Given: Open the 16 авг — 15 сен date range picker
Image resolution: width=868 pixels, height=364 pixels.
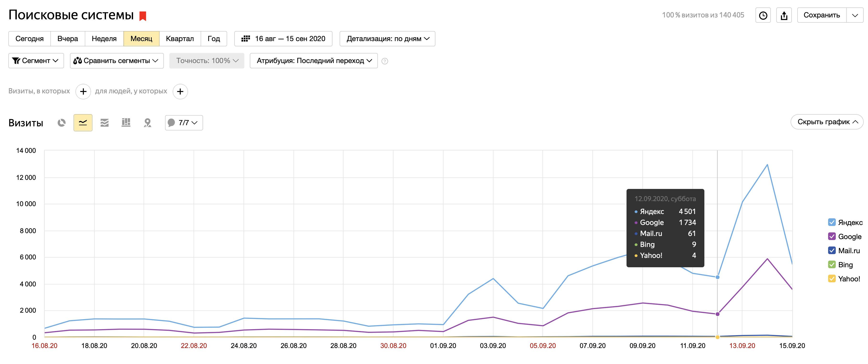Looking at the screenshot, I should pyautogui.click(x=283, y=39).
